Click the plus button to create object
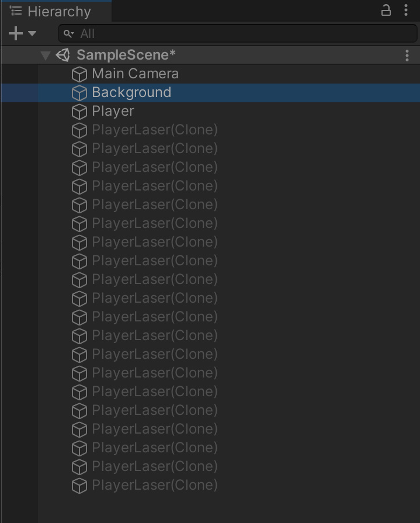The image size is (420, 523). click(14, 33)
